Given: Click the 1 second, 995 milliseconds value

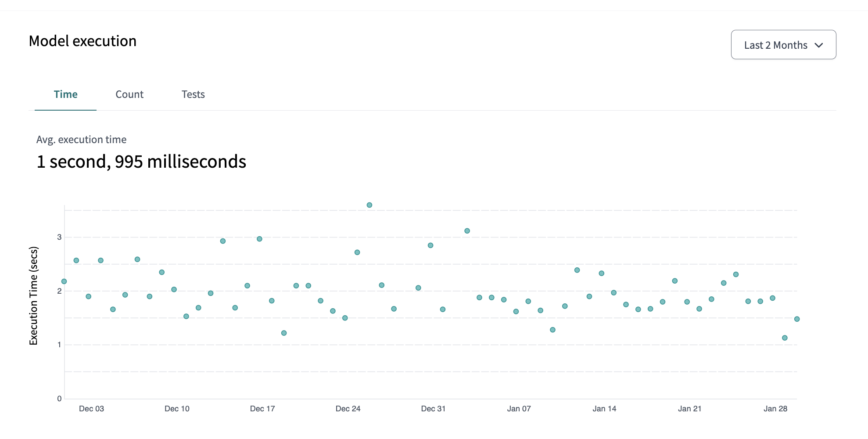Looking at the screenshot, I should 141,162.
